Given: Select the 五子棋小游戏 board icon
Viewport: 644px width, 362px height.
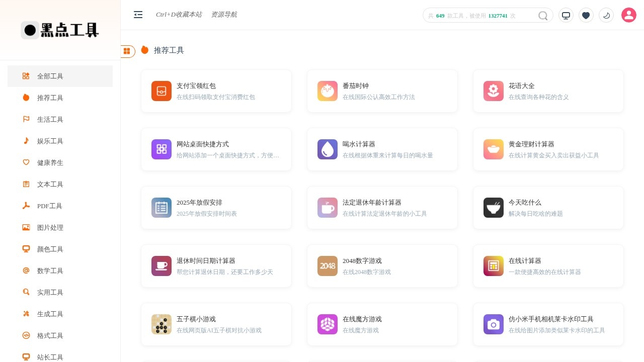Looking at the screenshot, I should tap(161, 324).
